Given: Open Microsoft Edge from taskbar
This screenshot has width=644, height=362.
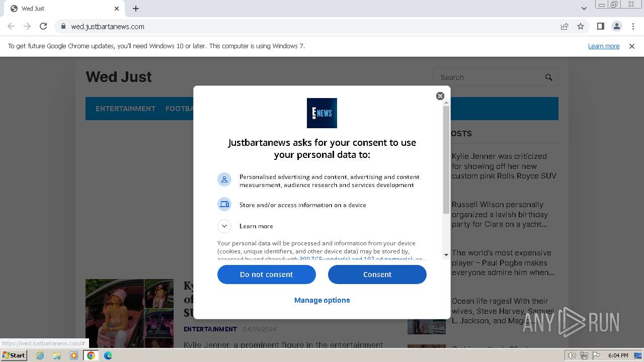Looking at the screenshot, I should coord(108,355).
